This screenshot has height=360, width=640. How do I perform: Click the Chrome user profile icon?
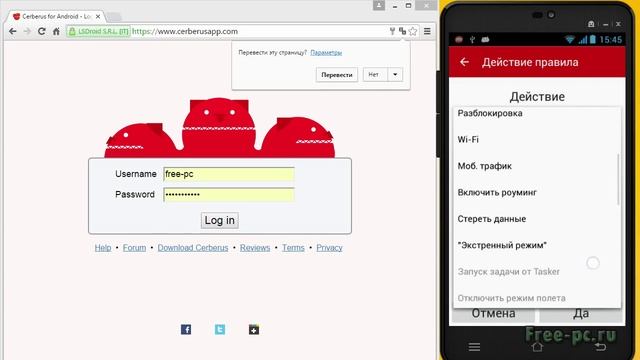379,5
